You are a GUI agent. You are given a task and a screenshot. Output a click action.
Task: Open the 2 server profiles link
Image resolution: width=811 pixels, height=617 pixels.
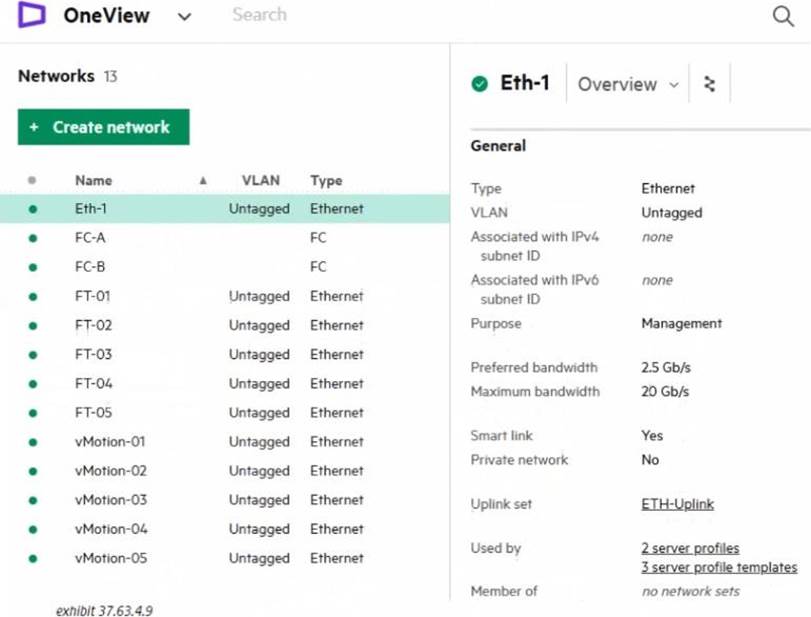click(x=690, y=548)
